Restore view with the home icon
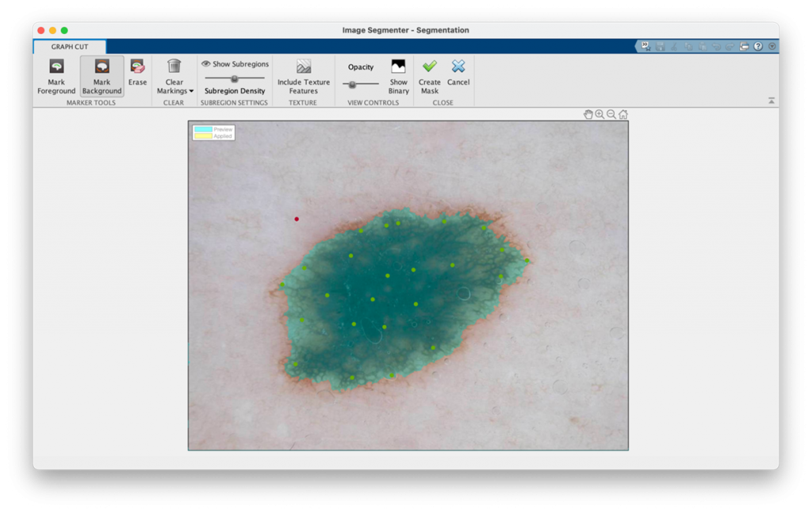 point(623,114)
